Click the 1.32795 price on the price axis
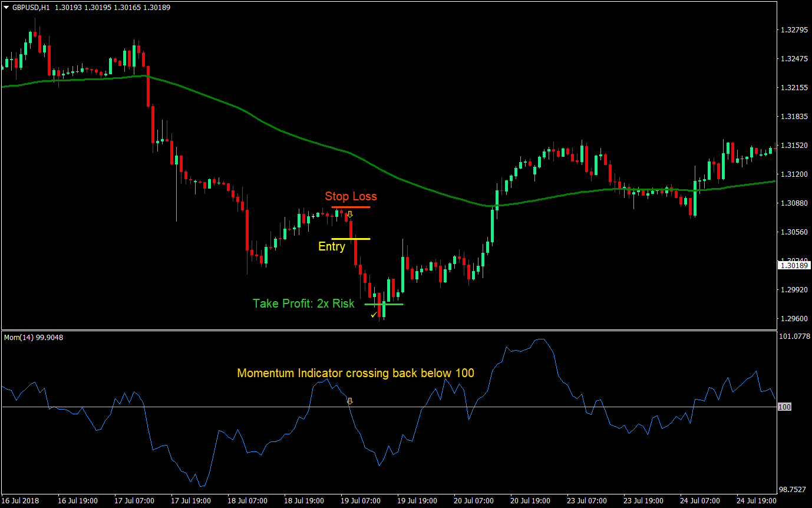 coord(793,29)
